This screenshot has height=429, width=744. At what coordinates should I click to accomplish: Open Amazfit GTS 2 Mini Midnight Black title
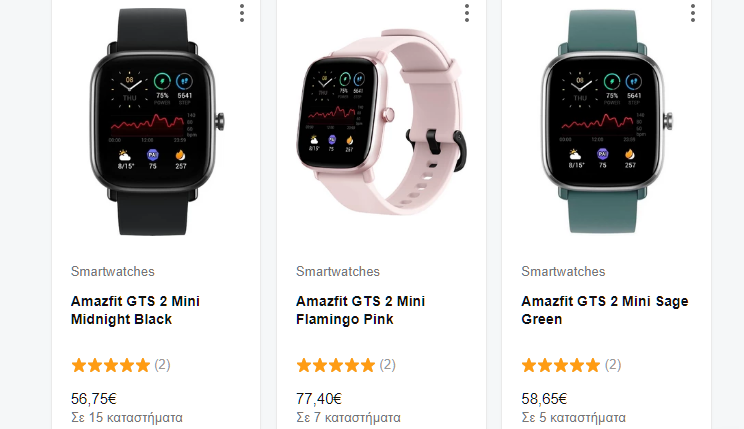tap(135, 310)
